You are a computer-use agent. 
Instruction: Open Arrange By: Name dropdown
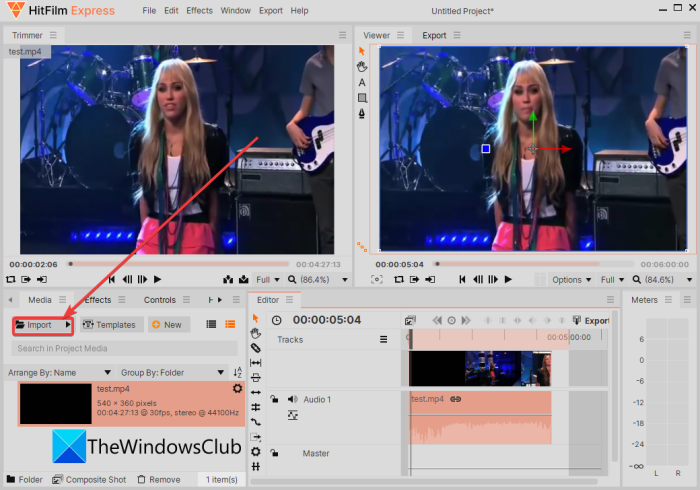[x=59, y=373]
